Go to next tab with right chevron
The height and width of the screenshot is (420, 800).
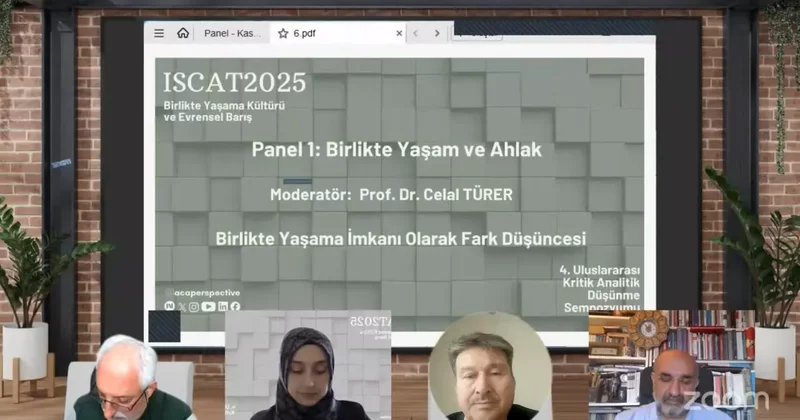437,33
